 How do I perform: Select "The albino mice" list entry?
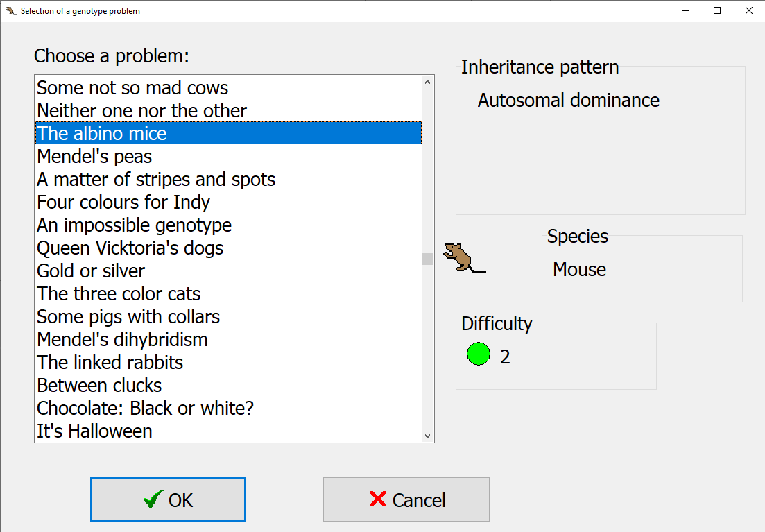pos(102,133)
